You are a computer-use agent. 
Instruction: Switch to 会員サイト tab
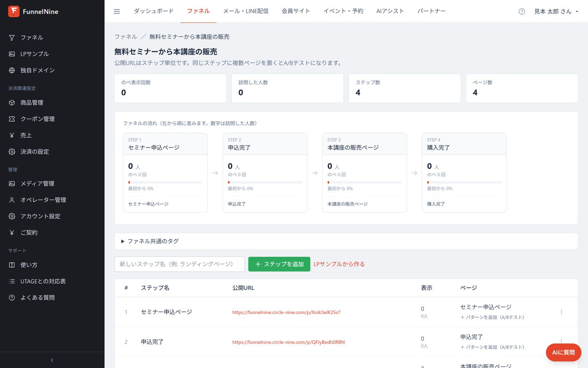[x=296, y=11]
